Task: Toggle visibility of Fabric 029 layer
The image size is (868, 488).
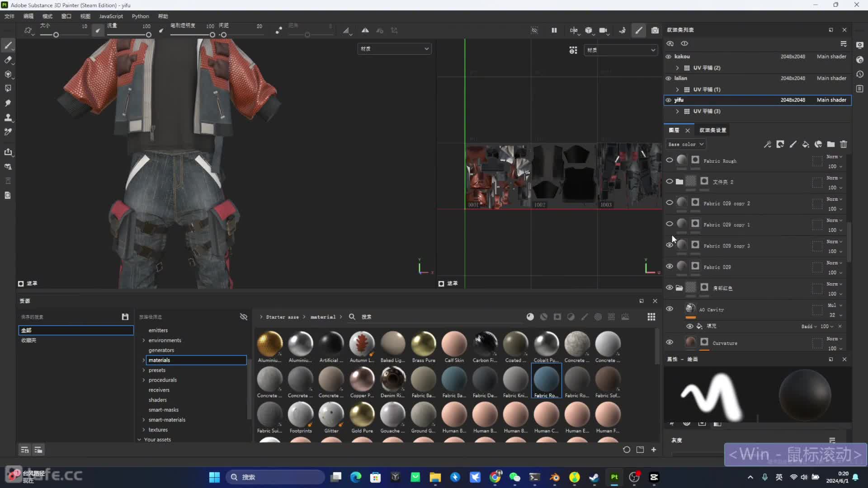Action: [670, 266]
